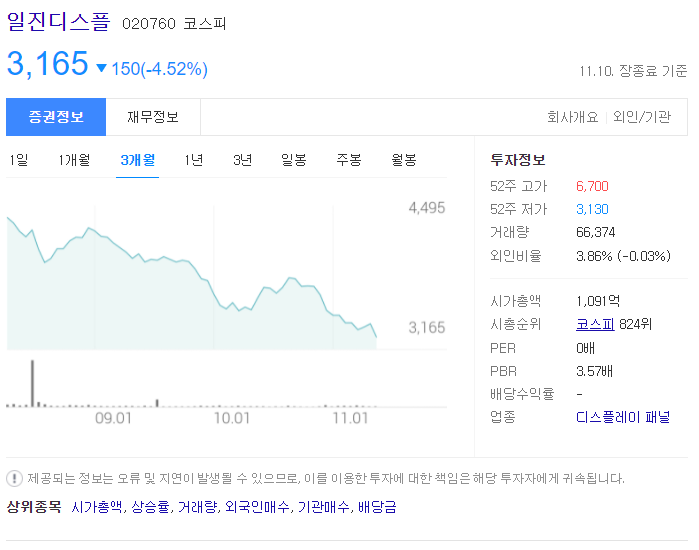Open top stocks by 상승률
699x550 pixels.
tap(151, 507)
